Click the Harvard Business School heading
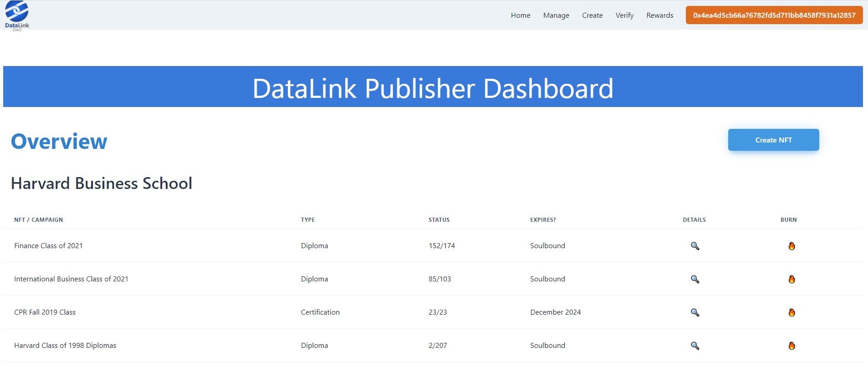 tap(102, 183)
